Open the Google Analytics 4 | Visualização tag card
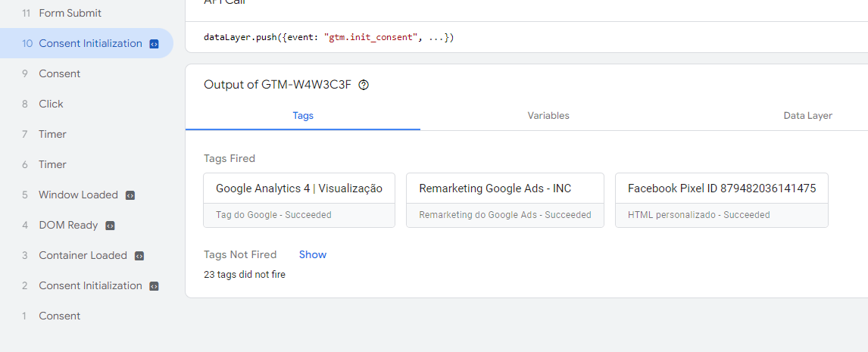 (x=299, y=200)
